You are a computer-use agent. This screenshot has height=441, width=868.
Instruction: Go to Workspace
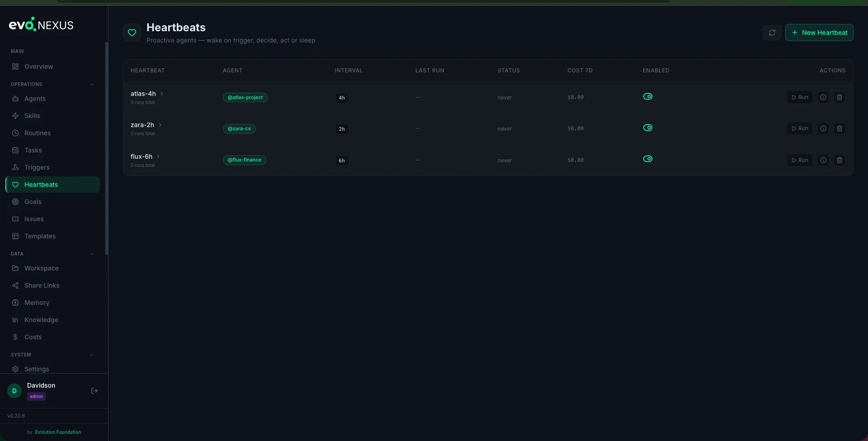pos(52,268)
